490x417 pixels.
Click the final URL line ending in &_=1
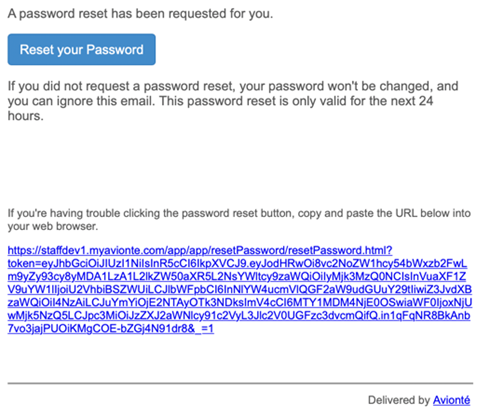coord(111,329)
